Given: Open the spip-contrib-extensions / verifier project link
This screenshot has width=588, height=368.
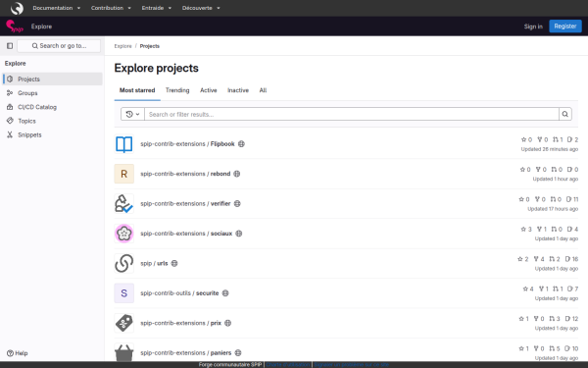Looking at the screenshot, I should click(x=185, y=203).
